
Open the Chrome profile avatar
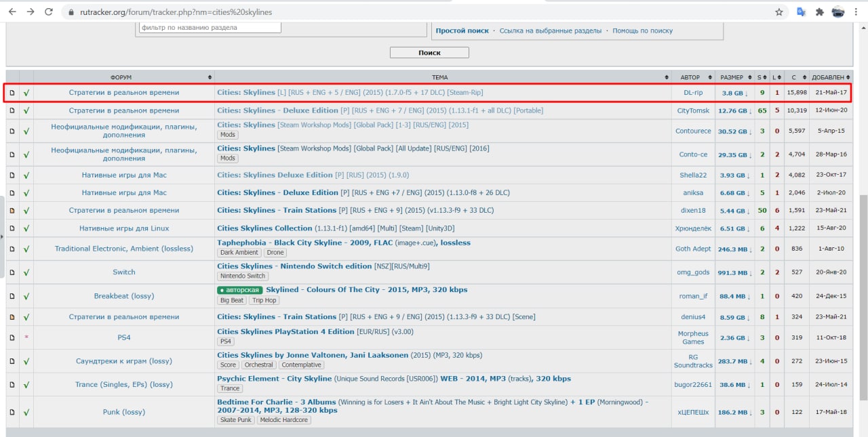pyautogui.click(x=838, y=12)
